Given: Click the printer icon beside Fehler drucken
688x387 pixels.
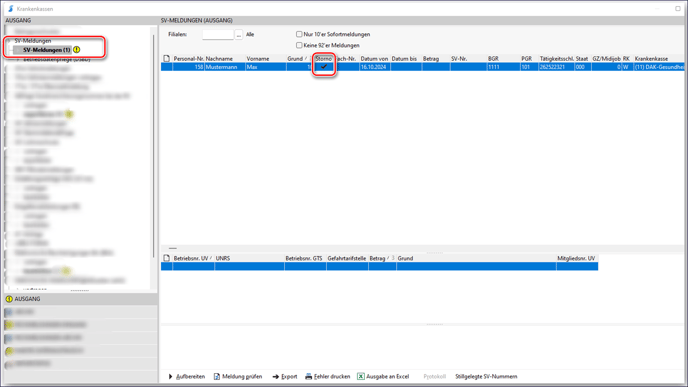Looking at the screenshot, I should click(308, 376).
